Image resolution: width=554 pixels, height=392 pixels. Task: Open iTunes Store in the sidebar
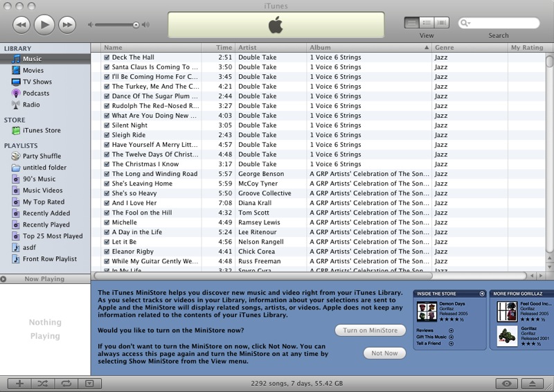point(42,130)
